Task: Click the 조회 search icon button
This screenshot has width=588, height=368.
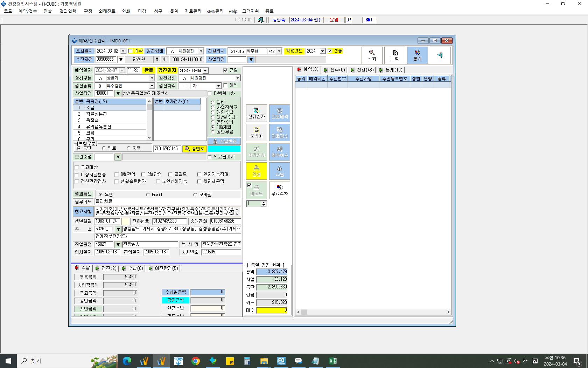Action: [x=372, y=55]
